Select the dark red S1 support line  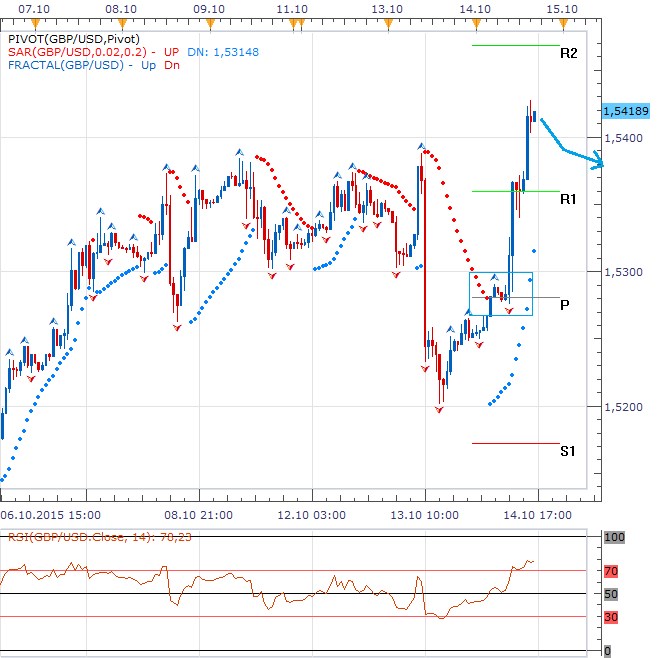click(x=516, y=443)
